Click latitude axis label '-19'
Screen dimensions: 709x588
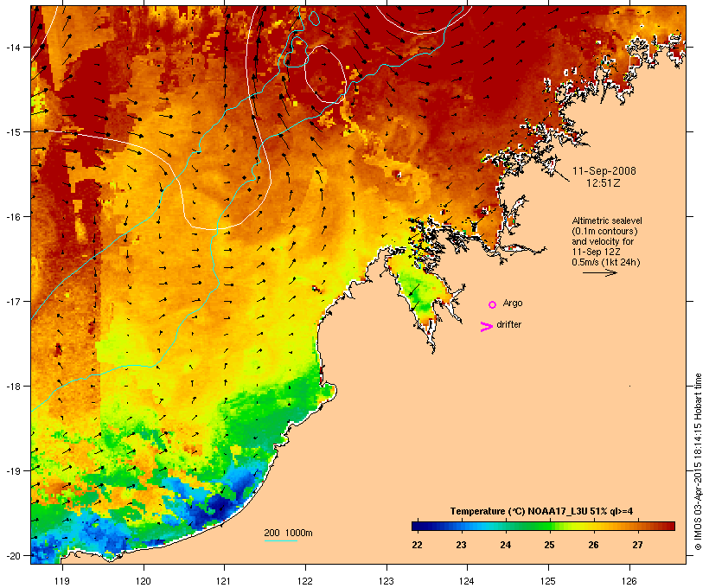click(x=13, y=471)
